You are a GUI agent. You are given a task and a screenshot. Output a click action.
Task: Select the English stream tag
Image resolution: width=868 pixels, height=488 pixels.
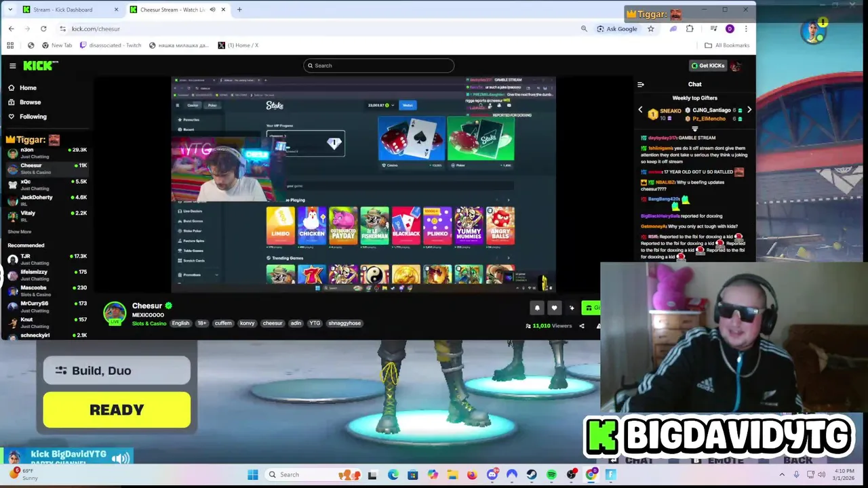[x=180, y=323]
